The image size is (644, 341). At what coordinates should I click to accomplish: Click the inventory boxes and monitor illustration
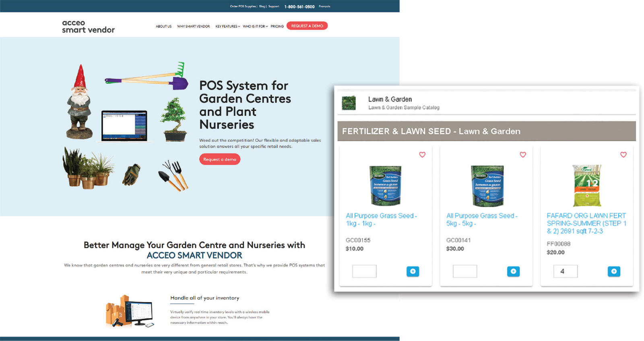pyautogui.click(x=129, y=311)
